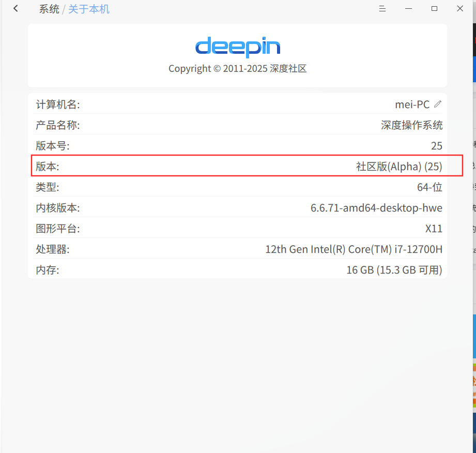The image size is (476, 453).
Task: Click the 系统 breadcrumb
Action: pyautogui.click(x=49, y=9)
